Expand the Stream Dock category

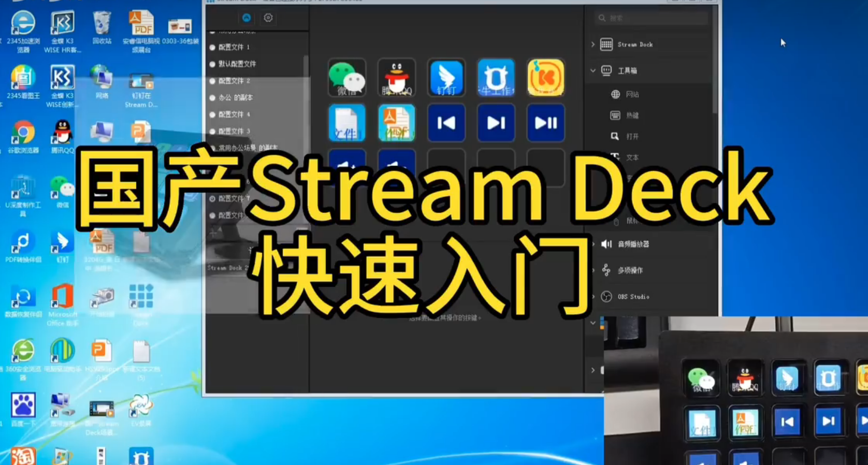593,45
